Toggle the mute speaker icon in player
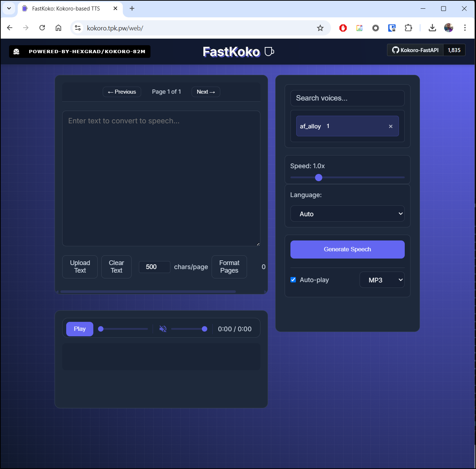The width and height of the screenshot is (476, 469). click(x=163, y=329)
